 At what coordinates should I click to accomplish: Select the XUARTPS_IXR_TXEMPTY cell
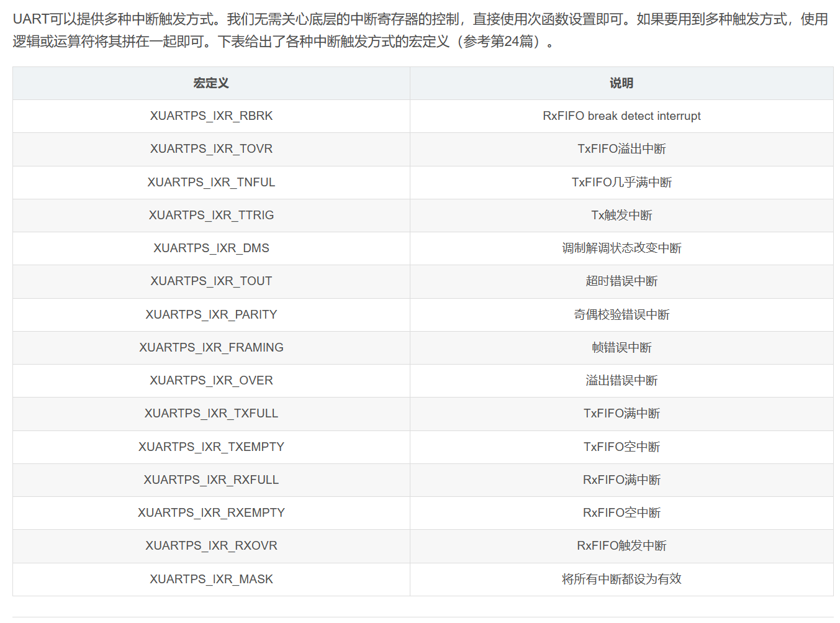pos(211,447)
